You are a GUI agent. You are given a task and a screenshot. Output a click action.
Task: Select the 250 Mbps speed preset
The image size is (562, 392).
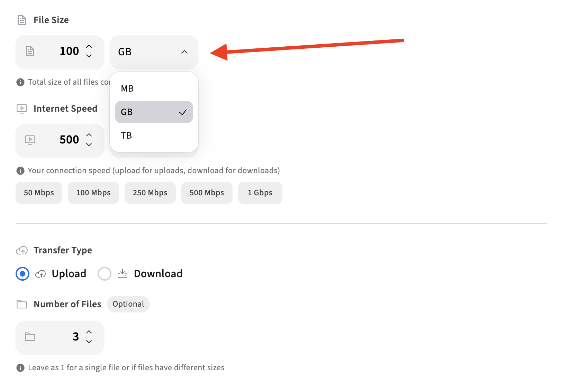[x=150, y=193]
